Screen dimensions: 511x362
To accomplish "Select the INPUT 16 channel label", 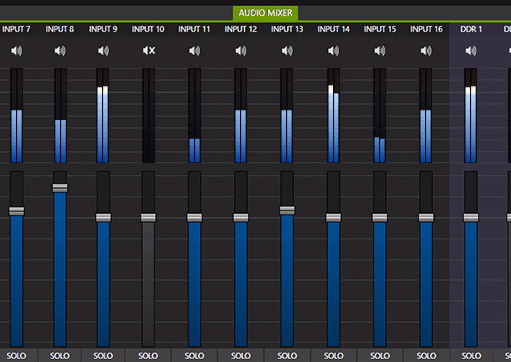I will point(426,29).
